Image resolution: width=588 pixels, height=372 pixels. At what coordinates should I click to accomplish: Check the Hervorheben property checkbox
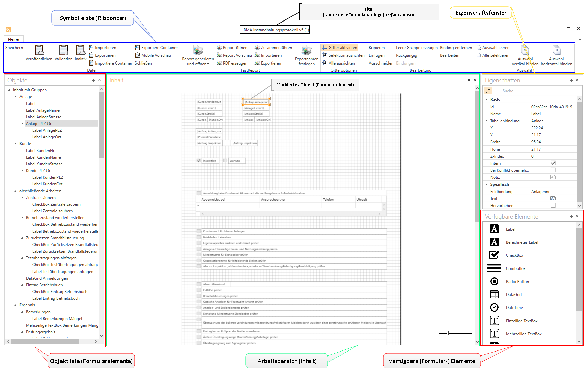click(x=553, y=205)
